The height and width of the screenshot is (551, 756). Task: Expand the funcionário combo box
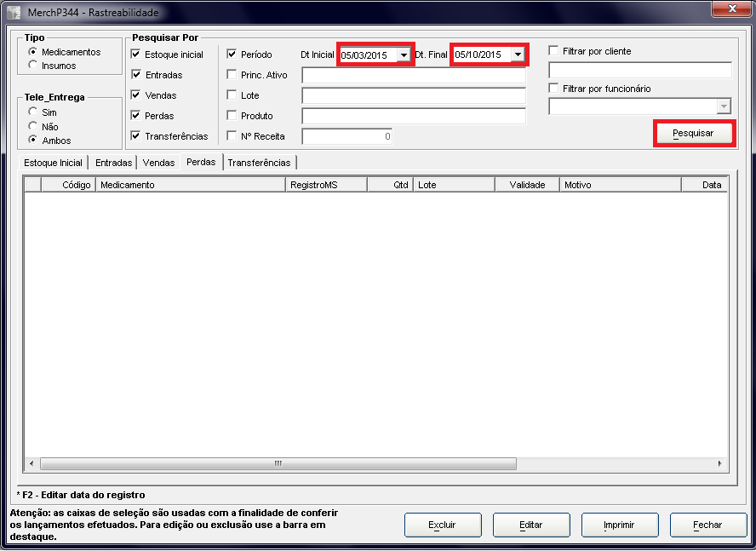(x=724, y=106)
